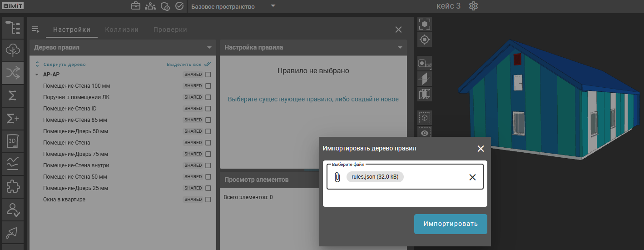Image resolution: width=644 pixels, height=250 pixels.
Task: Open the 2D drawings sidebar icon
Action: click(13, 141)
